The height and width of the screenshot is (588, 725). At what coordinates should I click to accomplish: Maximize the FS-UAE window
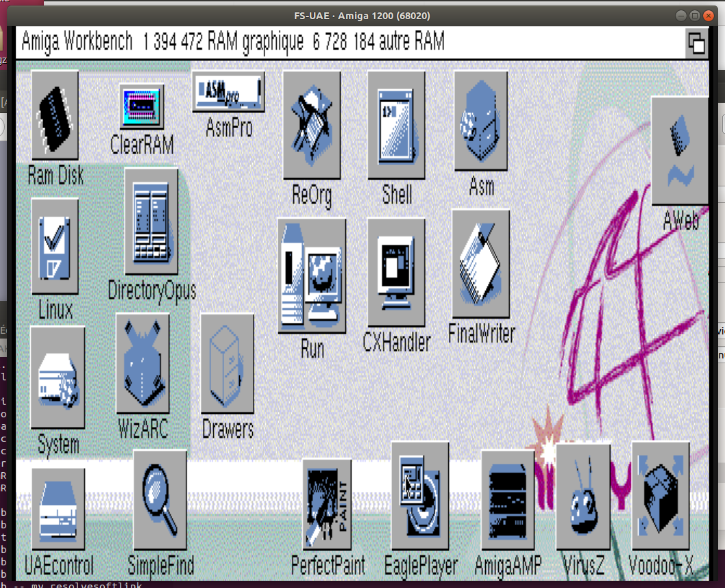coord(694,16)
